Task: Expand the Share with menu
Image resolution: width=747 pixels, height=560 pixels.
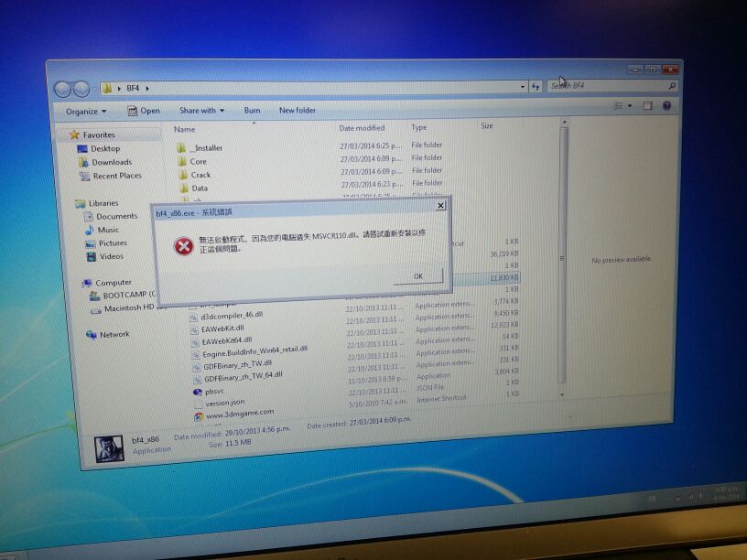Action: [201, 111]
